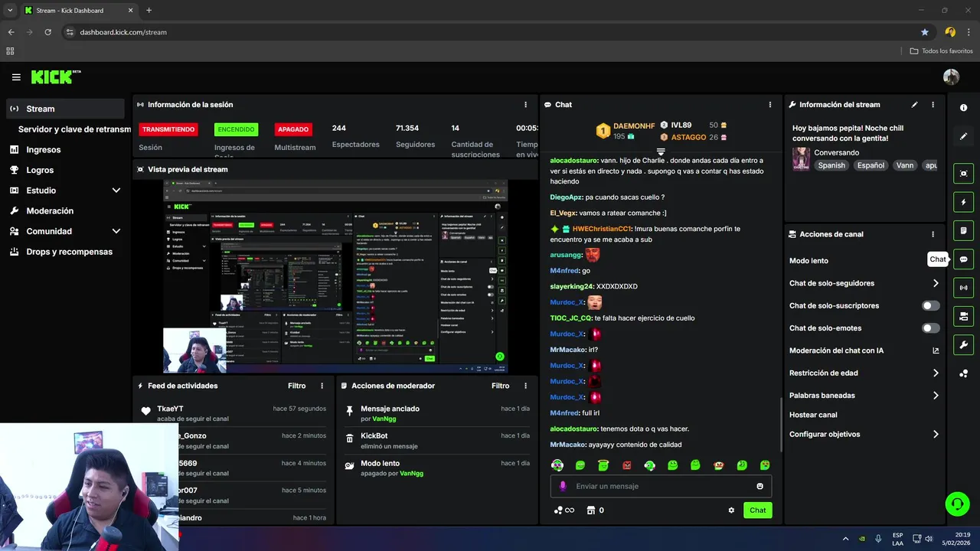Click the purple microphone icon in chat input

pos(563,486)
